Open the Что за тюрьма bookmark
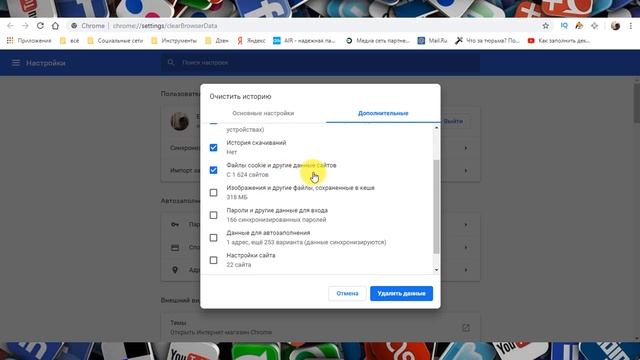This screenshot has height=360, width=640. tap(487, 41)
